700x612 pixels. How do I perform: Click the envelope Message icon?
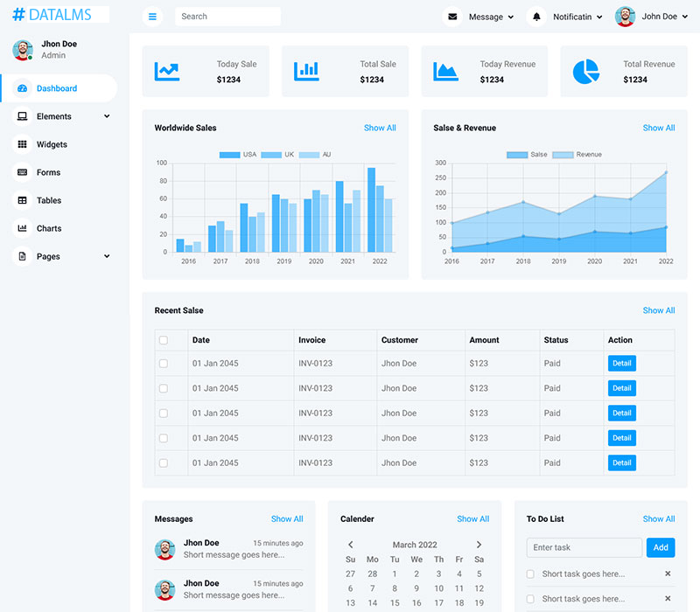tap(452, 17)
